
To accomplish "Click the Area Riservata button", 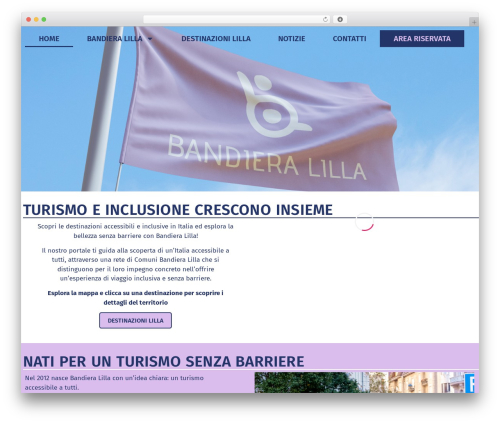I will tap(422, 39).
